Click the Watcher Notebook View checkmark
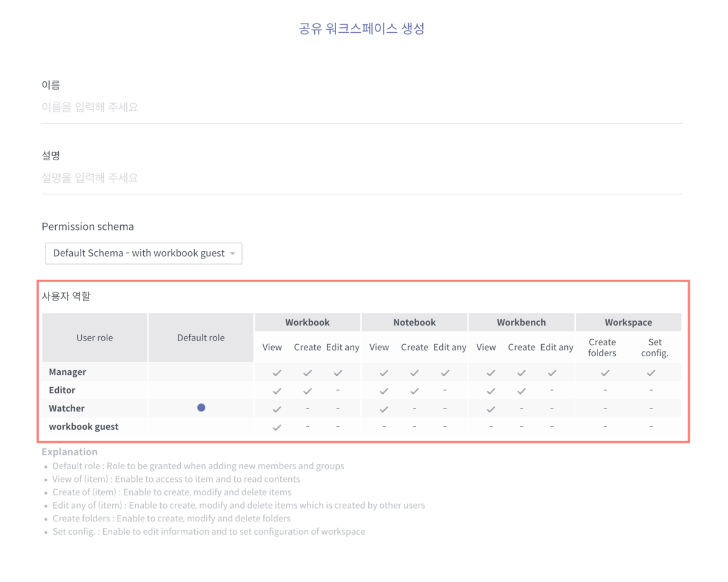The image size is (728, 582). (383, 409)
